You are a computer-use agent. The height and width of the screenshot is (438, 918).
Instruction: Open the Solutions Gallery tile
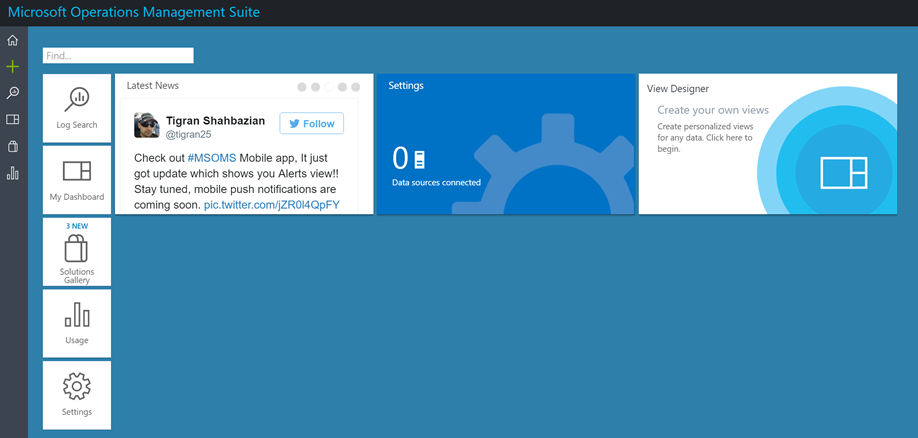point(77,252)
